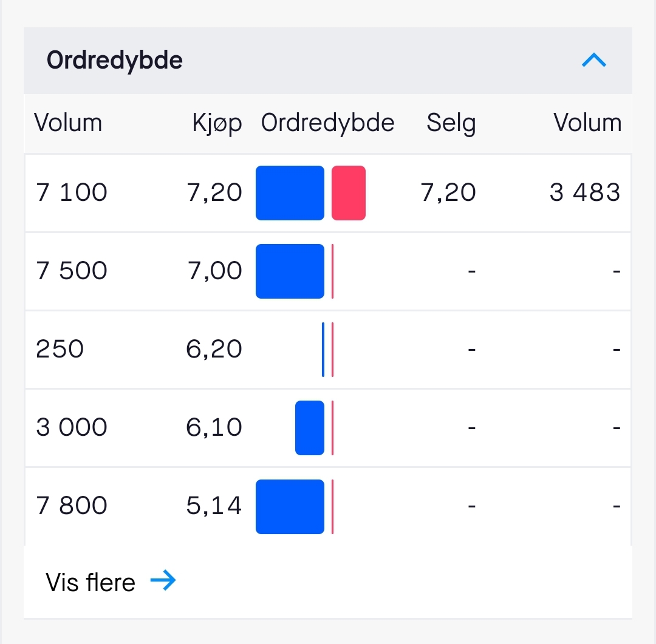
Task: Click the buy volume 7 500
Action: click(72, 271)
